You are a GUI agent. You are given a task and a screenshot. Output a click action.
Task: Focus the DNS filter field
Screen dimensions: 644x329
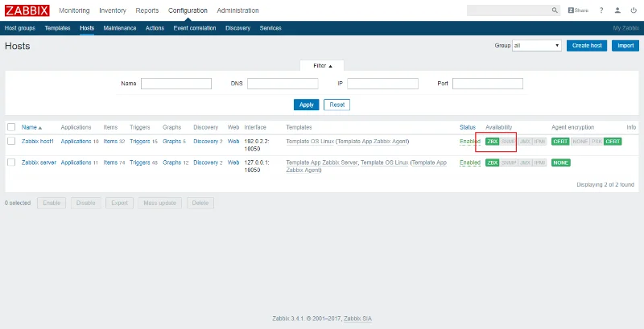coord(283,84)
